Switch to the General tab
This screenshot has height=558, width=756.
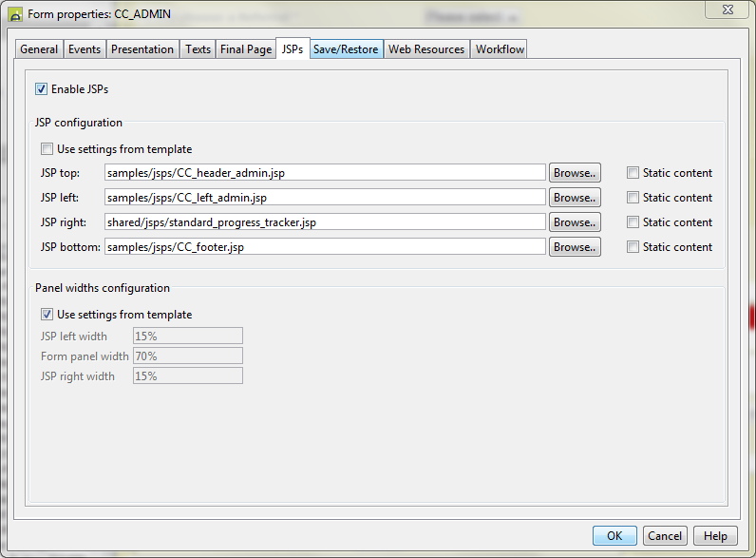(x=39, y=49)
